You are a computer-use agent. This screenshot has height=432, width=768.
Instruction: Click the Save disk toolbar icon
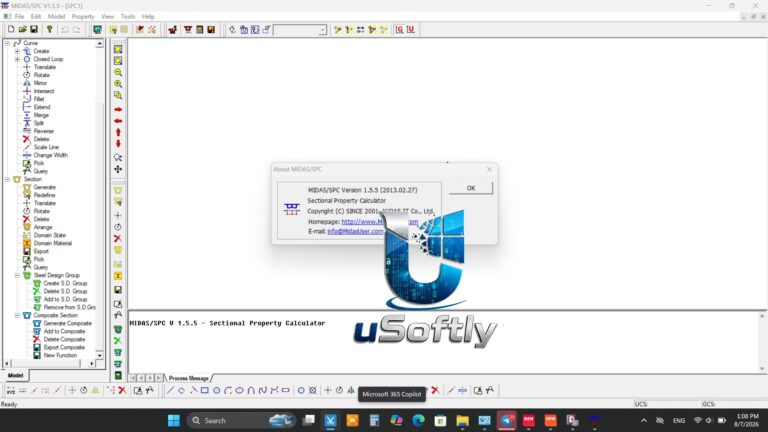click(x=34, y=29)
